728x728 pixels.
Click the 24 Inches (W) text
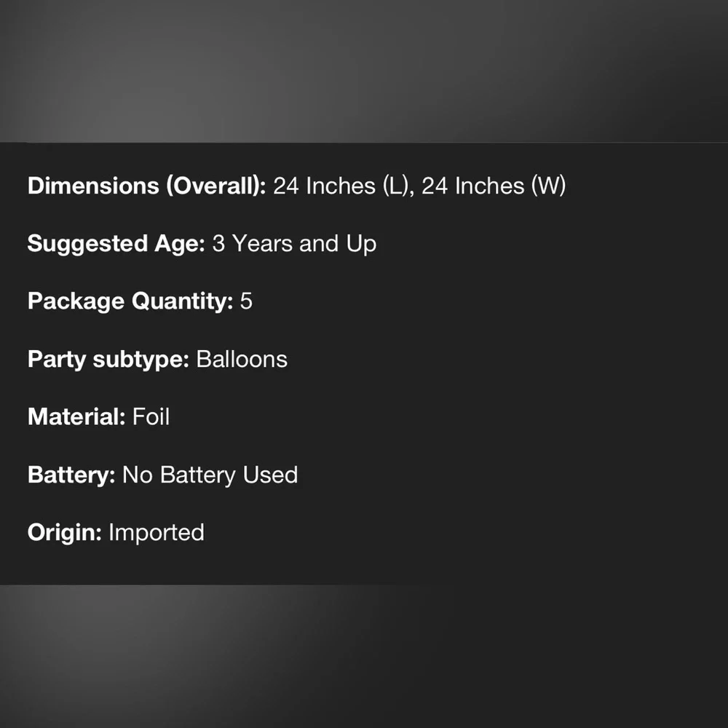pos(494,186)
